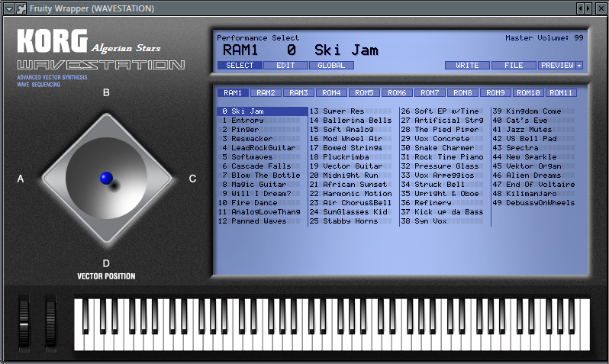Select performance 9 Will I Dream?
Image resolution: width=609 pixels, height=364 pixels.
pyautogui.click(x=263, y=194)
